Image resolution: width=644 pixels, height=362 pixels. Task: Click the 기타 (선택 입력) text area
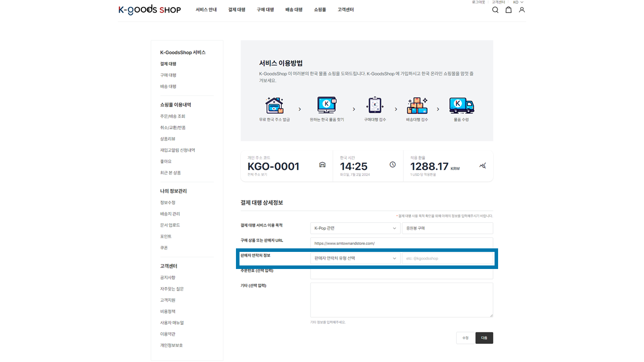coord(401,300)
